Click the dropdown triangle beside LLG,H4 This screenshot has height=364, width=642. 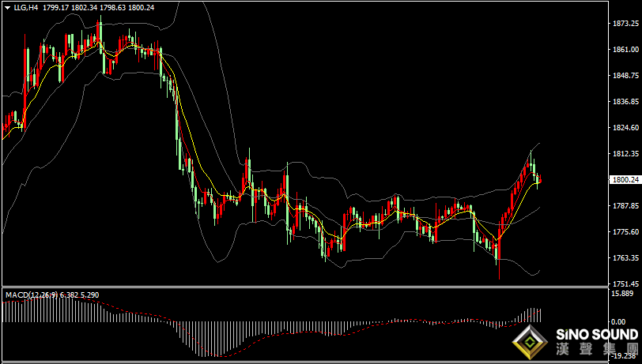point(7,7)
